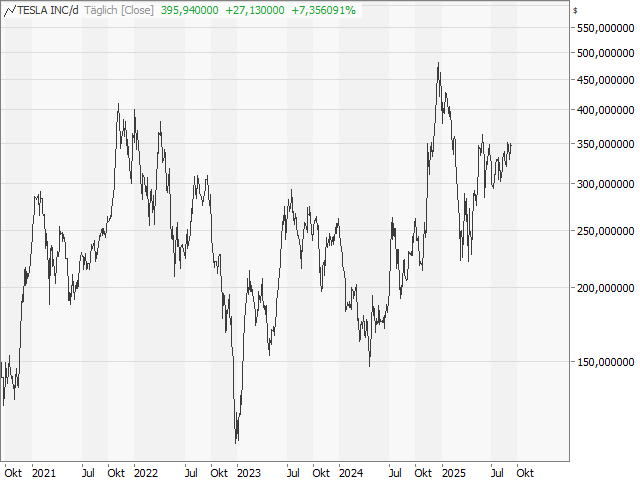
Task: Click the Okt label just before 2023
Action: (x=219, y=473)
